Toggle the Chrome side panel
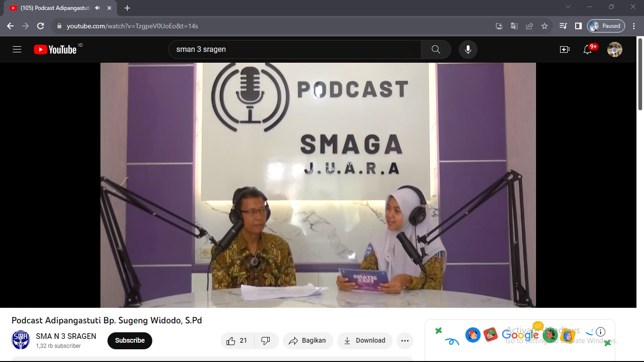The image size is (644, 362). (x=578, y=26)
